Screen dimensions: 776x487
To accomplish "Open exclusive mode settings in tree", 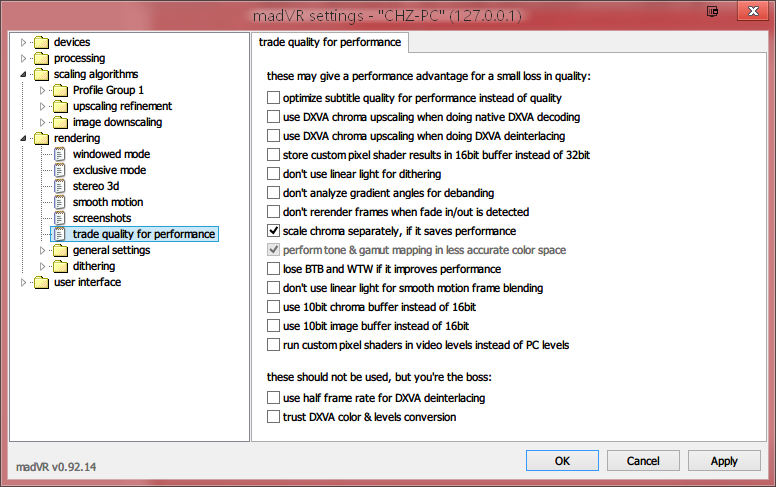I will [109, 170].
